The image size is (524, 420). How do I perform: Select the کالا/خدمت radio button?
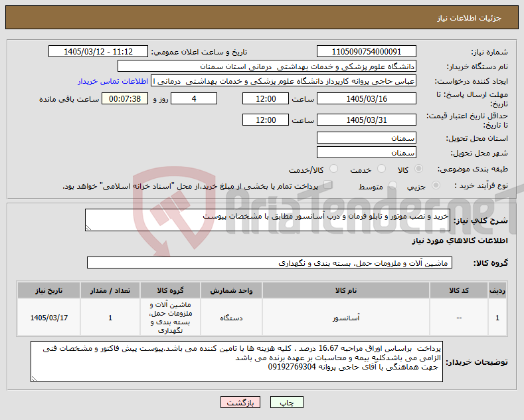pyautogui.click(x=333, y=169)
